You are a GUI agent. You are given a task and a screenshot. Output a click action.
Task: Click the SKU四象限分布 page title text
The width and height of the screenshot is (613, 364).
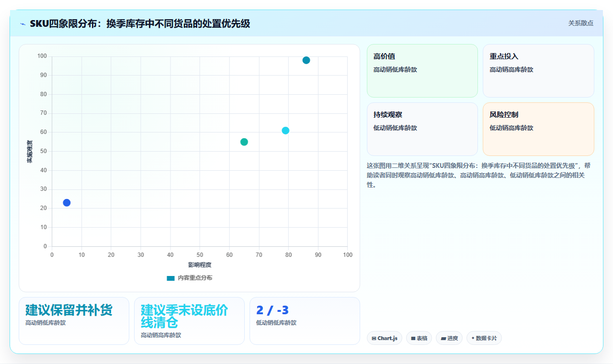tap(140, 23)
